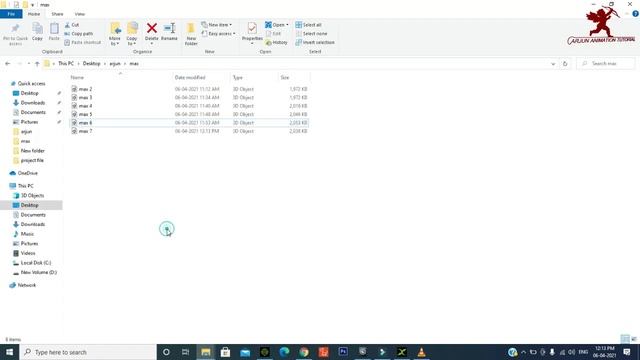Open the arjun folder in navigation pane
This screenshot has width=640, height=360.
tap(26, 132)
